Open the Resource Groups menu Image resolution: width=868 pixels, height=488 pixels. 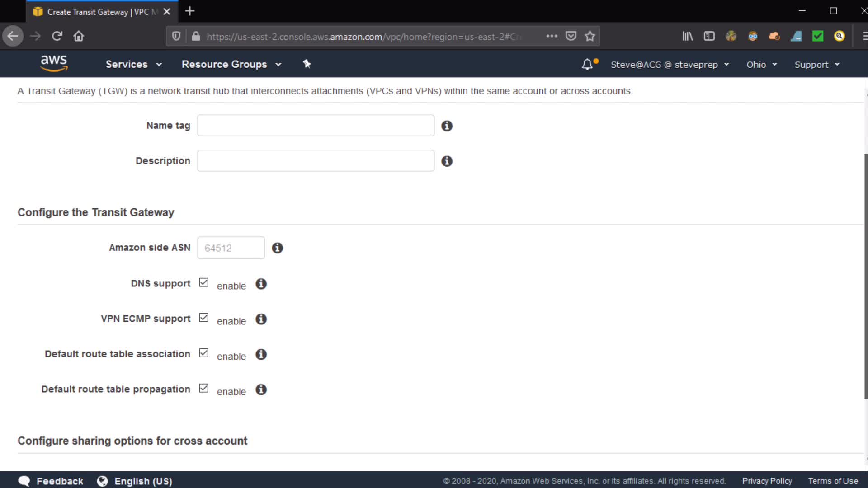coord(231,64)
